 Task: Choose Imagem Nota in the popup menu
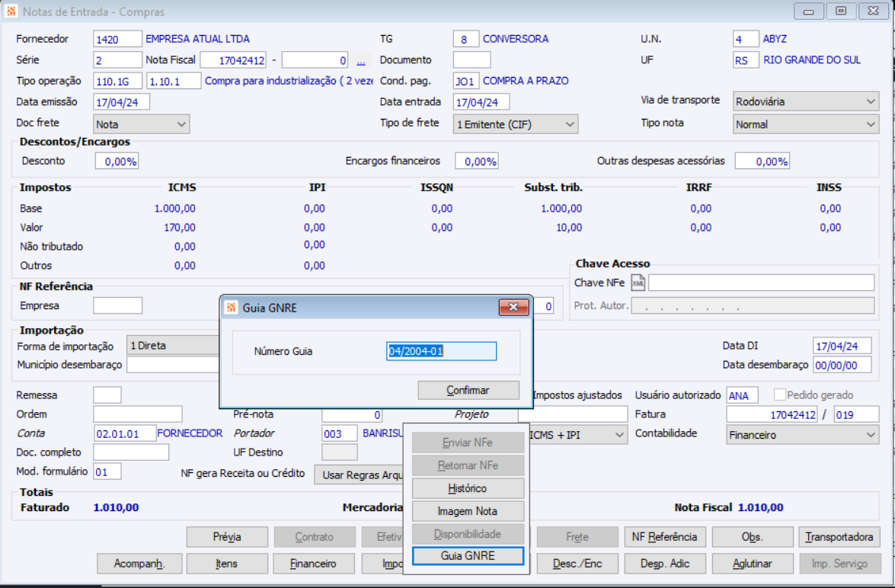[x=468, y=512]
